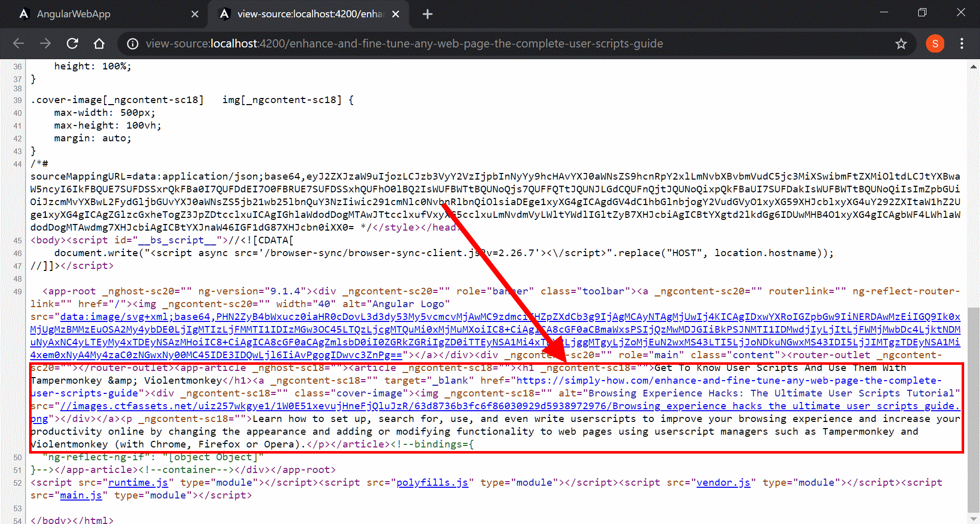Open the images.ctfassets.net image link
Image resolution: width=980 pixels, height=524 pixels.
tap(495, 412)
